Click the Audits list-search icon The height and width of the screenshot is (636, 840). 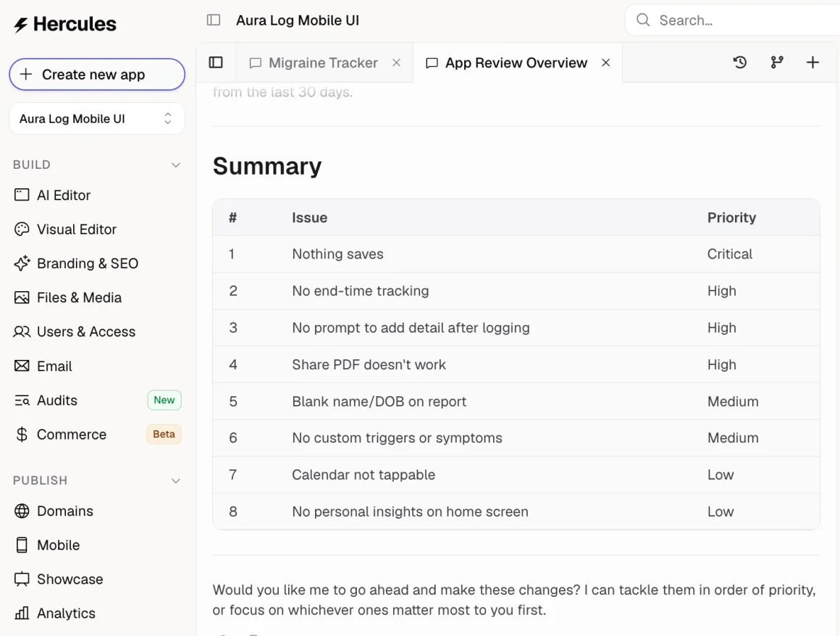click(x=22, y=401)
